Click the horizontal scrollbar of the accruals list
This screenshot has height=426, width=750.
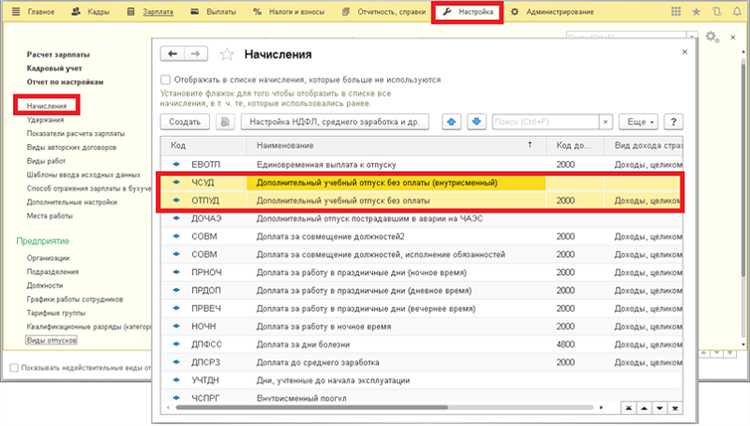click(312, 408)
